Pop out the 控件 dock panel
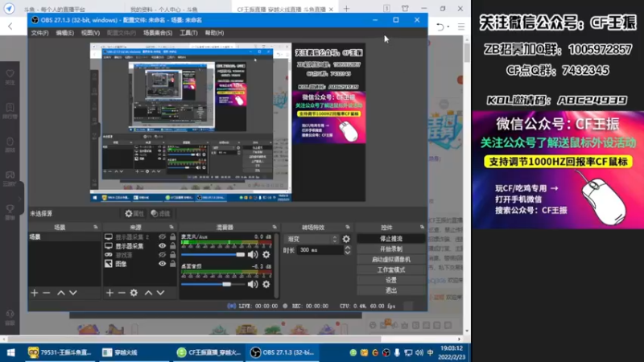This screenshot has height=362, width=644. coord(422,227)
